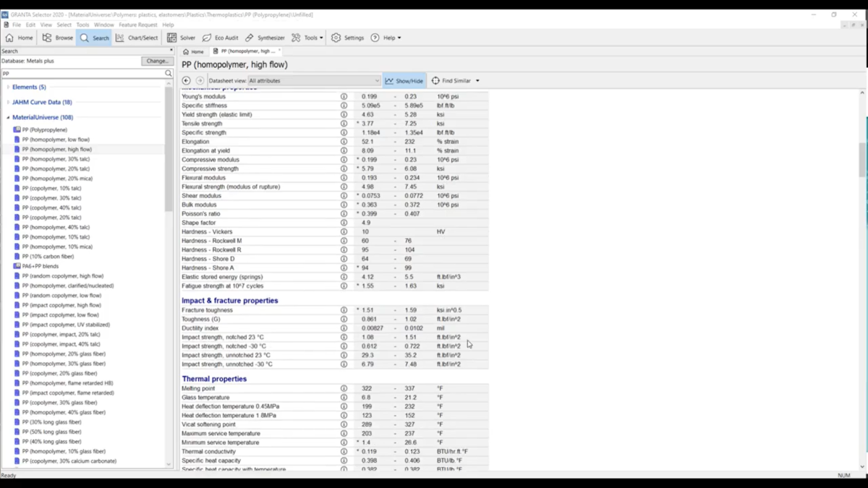Screen dimensions: 868x488
Task: Click Find Similar button
Action: 451,81
